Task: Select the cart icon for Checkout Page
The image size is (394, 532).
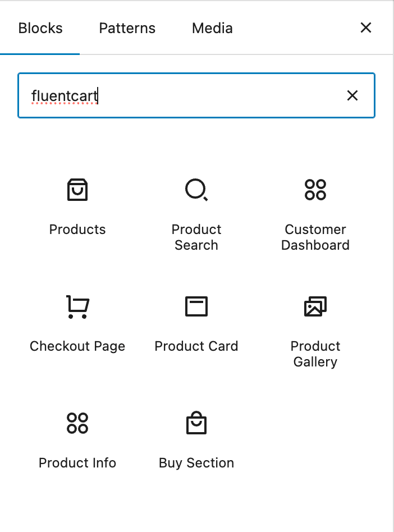Action: tap(77, 306)
